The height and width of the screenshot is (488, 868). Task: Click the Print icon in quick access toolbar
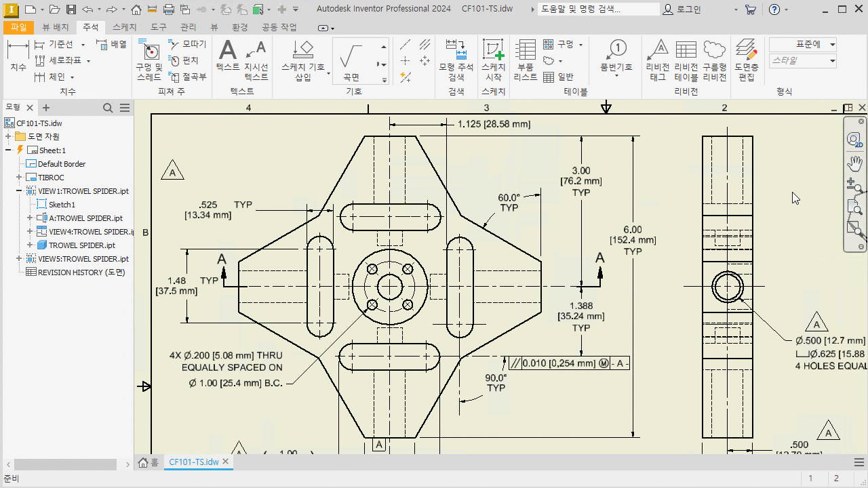[x=169, y=9]
